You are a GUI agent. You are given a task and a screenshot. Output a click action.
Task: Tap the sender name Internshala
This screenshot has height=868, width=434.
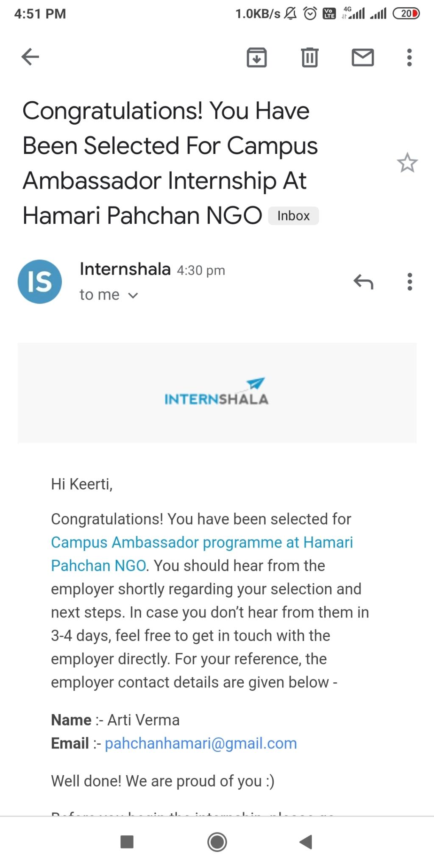click(x=125, y=269)
